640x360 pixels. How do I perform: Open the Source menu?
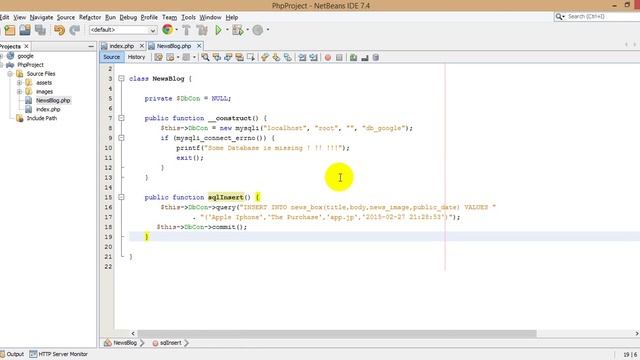pyautogui.click(x=66, y=17)
